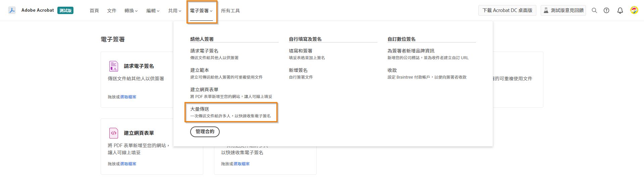Open 所有工具 in the navigation bar

[230, 11]
